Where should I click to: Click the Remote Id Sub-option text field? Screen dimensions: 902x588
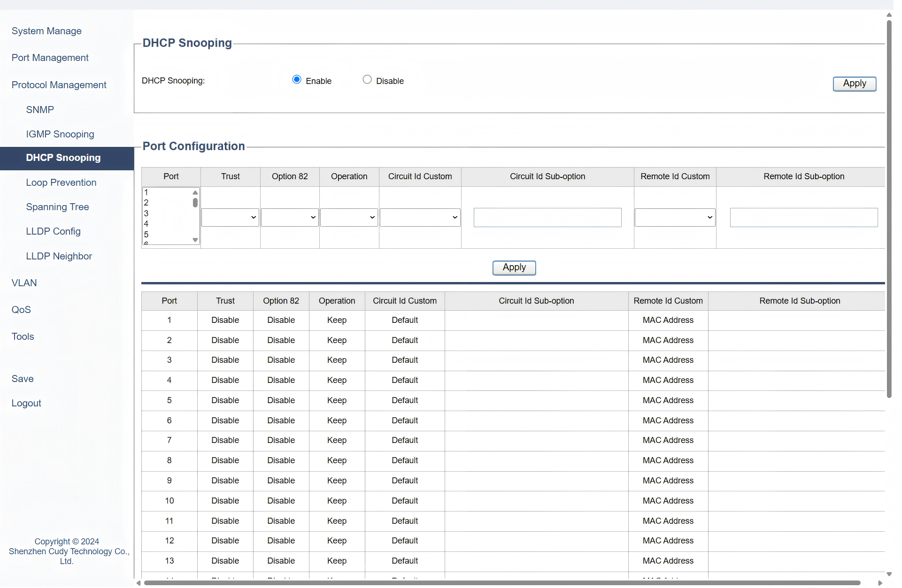coord(803,218)
